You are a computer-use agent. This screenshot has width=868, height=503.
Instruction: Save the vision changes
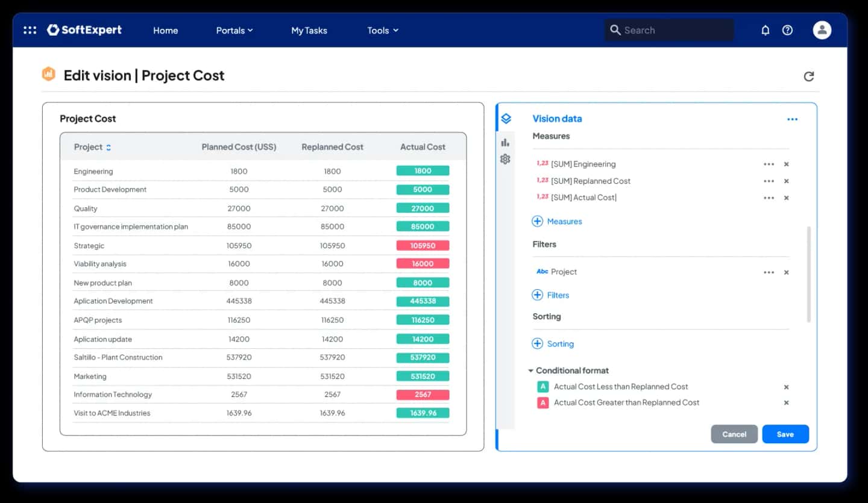[x=785, y=434]
